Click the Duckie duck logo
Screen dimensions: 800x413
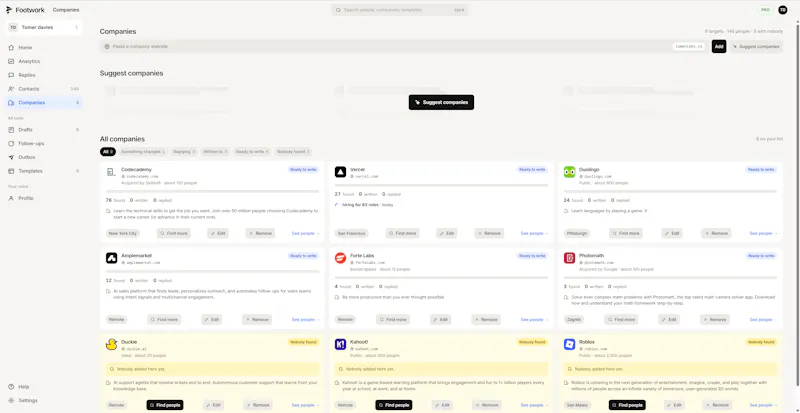(x=112, y=345)
